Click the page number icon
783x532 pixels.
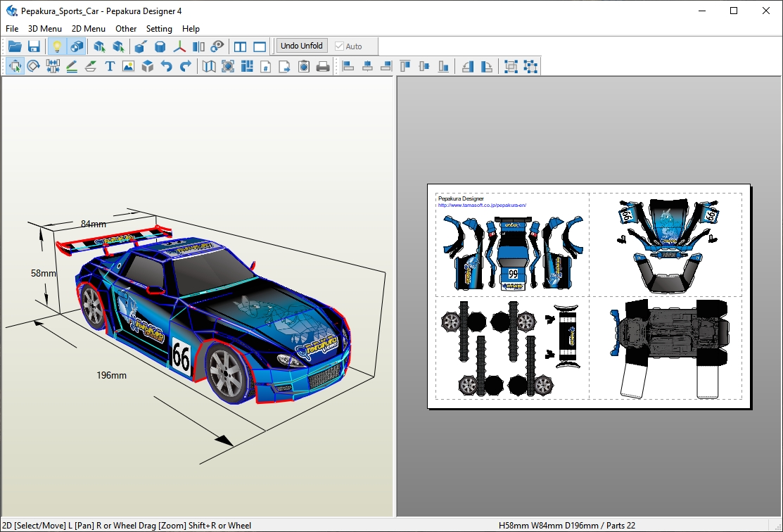tap(266, 66)
